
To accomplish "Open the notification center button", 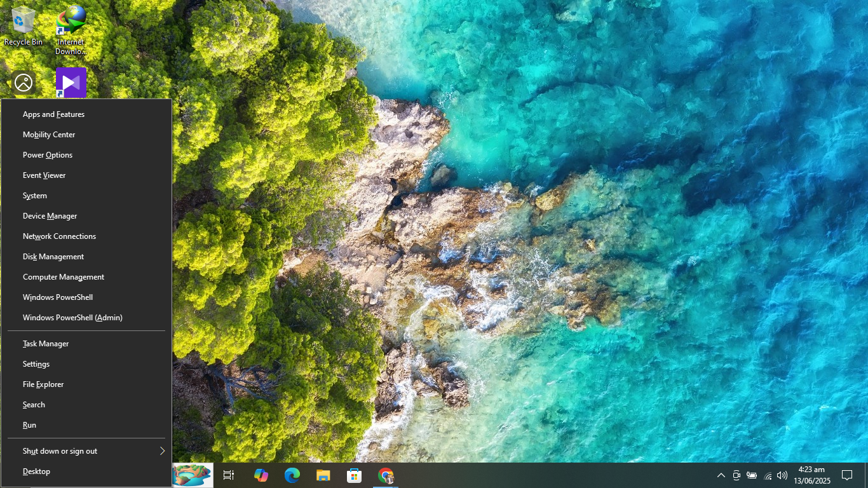I will coord(846,475).
